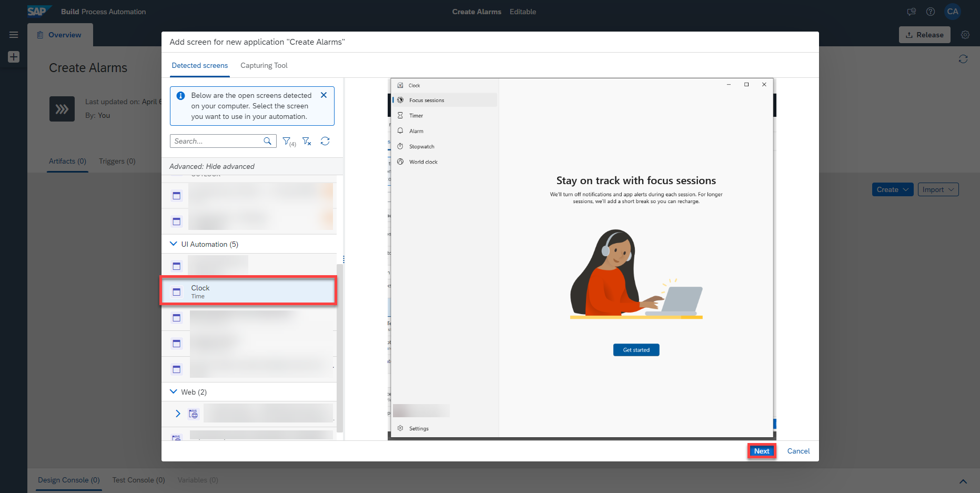Open project settings gear icon
This screenshot has height=493, width=980.
965,35
